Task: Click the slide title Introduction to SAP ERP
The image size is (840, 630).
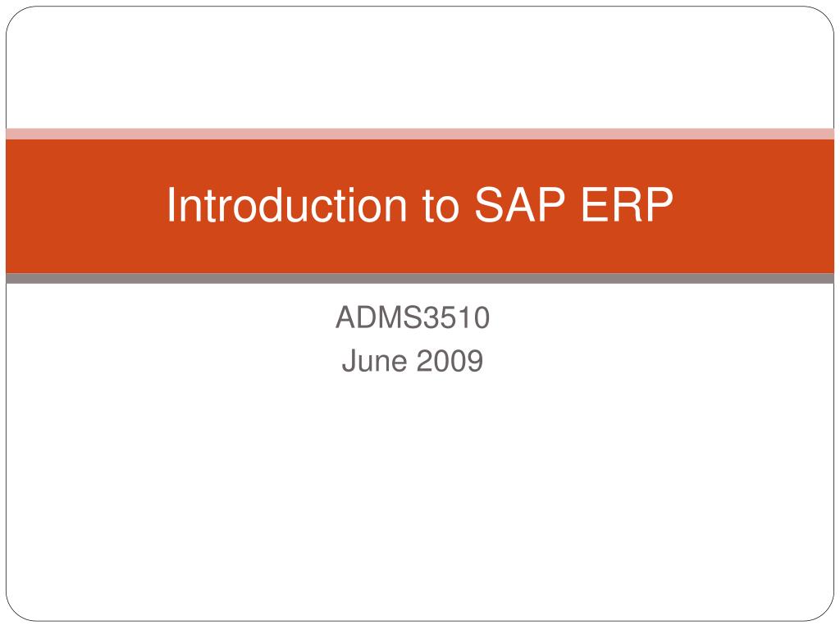Action: (420, 204)
